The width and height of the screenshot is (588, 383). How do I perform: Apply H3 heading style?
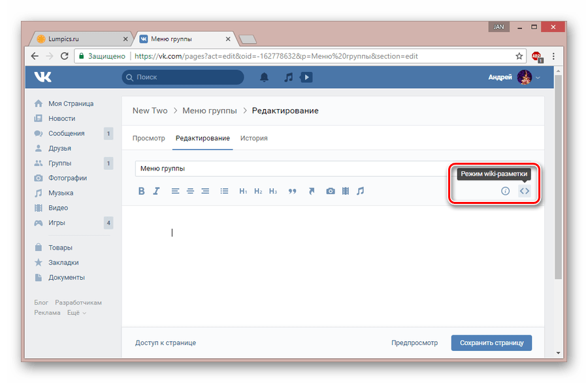pos(273,191)
